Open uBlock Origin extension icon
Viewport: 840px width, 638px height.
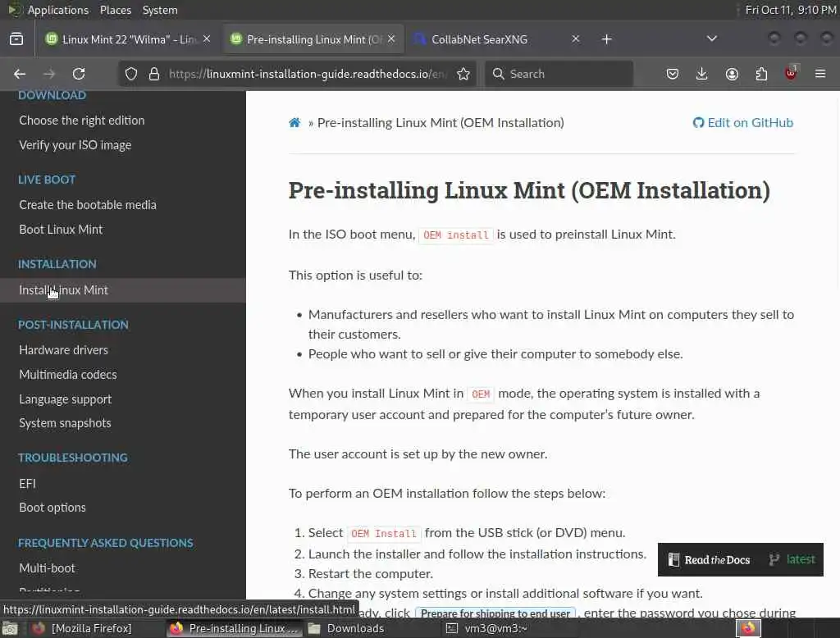(x=791, y=73)
